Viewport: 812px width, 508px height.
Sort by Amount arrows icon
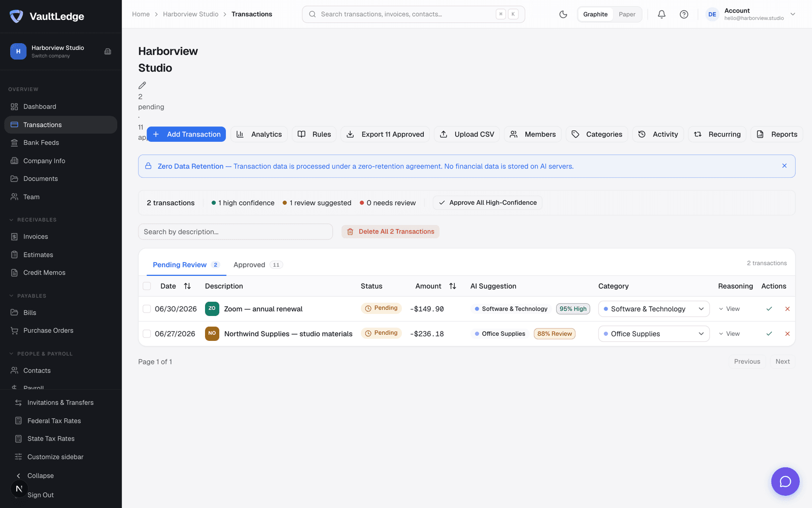(x=453, y=286)
